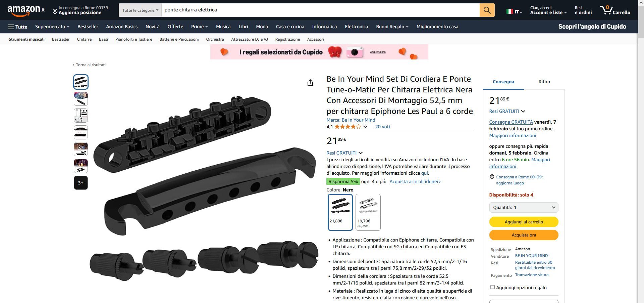The image size is (644, 303).
Task: Open the Quantità dropdown
Action: coord(524,207)
